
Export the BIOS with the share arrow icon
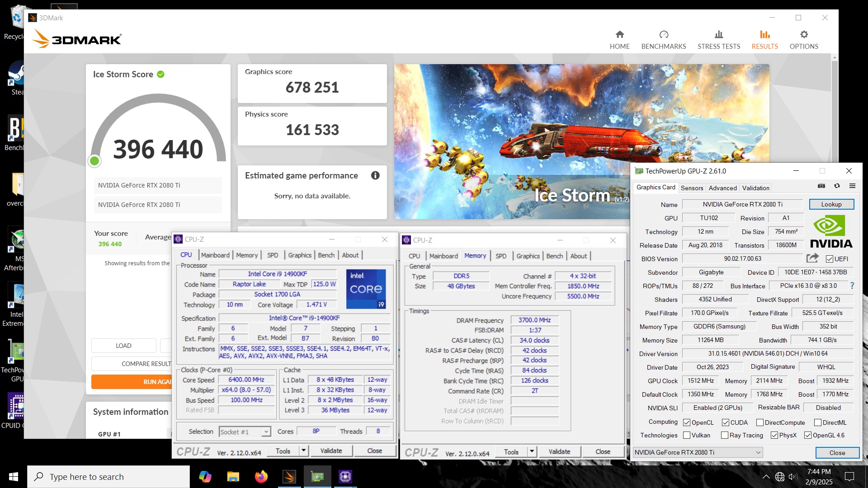click(x=812, y=258)
